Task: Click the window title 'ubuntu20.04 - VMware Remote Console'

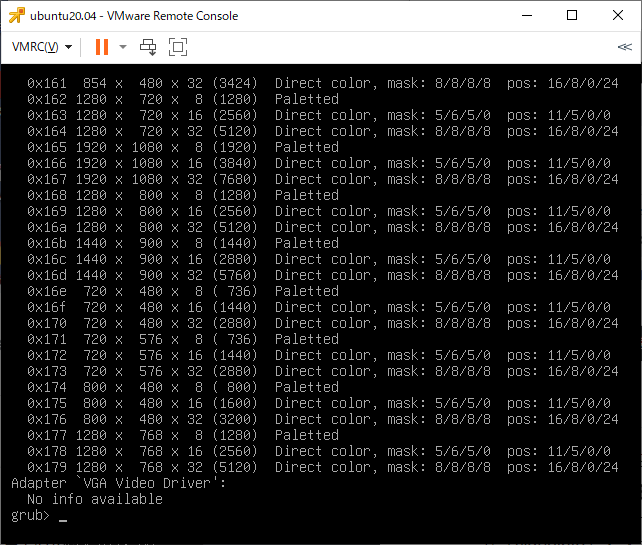Action: [134, 16]
